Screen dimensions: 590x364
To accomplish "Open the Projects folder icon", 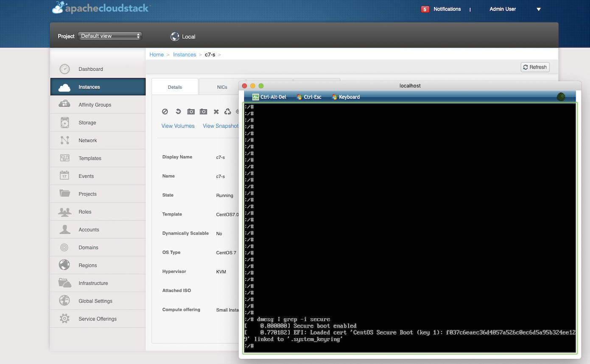I will click(x=64, y=194).
